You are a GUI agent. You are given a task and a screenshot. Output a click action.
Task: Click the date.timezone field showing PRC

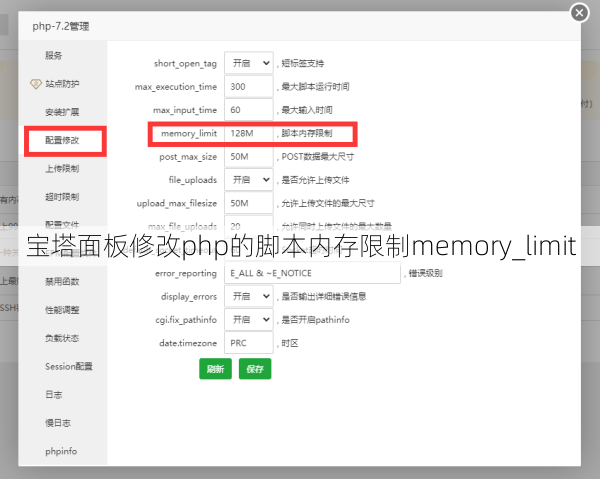[x=249, y=343]
